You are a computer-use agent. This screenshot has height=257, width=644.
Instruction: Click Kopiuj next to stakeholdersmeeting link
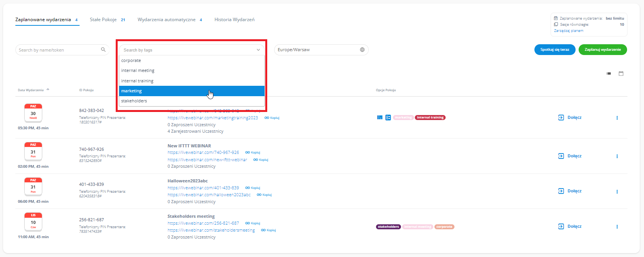268,230
